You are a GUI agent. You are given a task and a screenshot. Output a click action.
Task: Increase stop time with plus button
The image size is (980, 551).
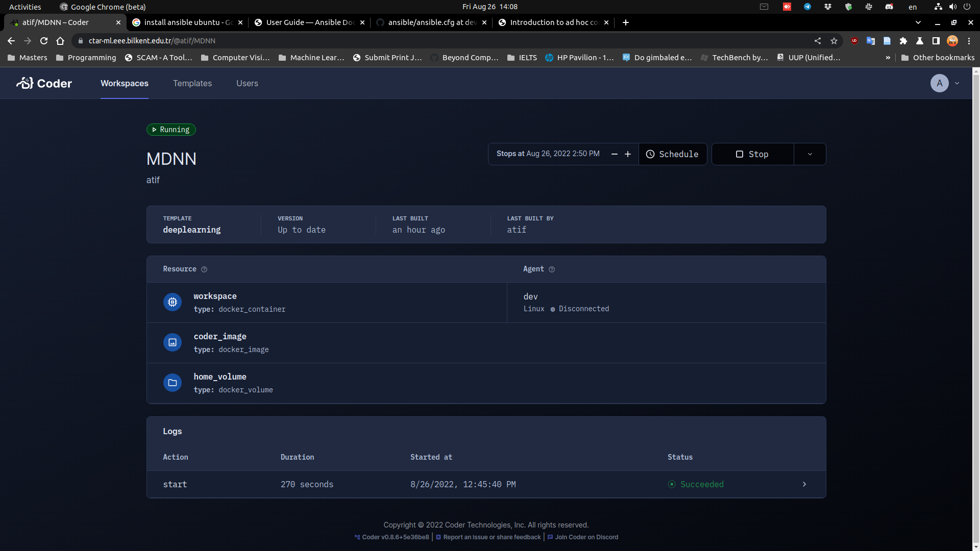pyautogui.click(x=628, y=154)
